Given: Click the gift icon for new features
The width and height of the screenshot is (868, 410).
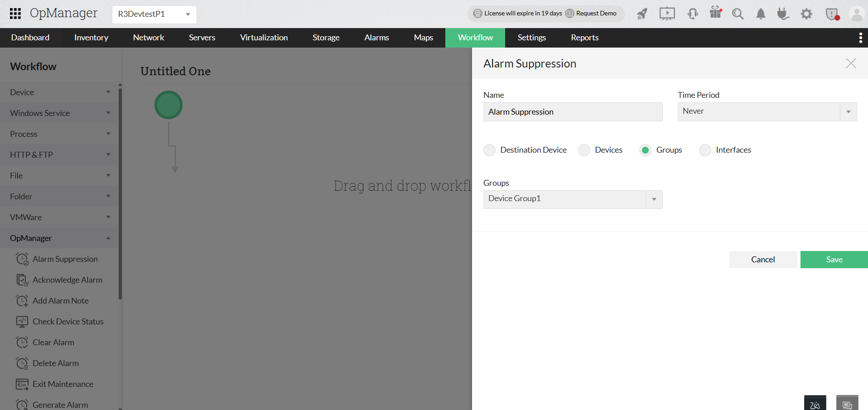Looking at the screenshot, I should (x=715, y=14).
